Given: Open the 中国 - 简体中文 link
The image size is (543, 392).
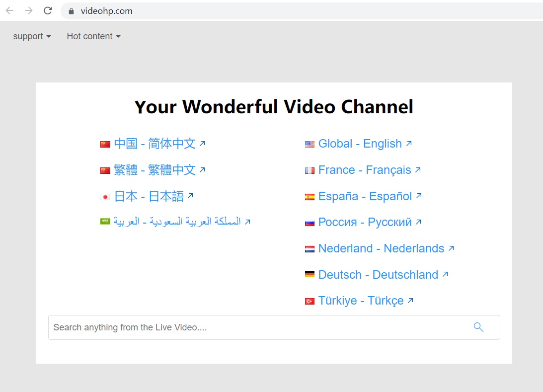Looking at the screenshot, I should click(x=155, y=144).
